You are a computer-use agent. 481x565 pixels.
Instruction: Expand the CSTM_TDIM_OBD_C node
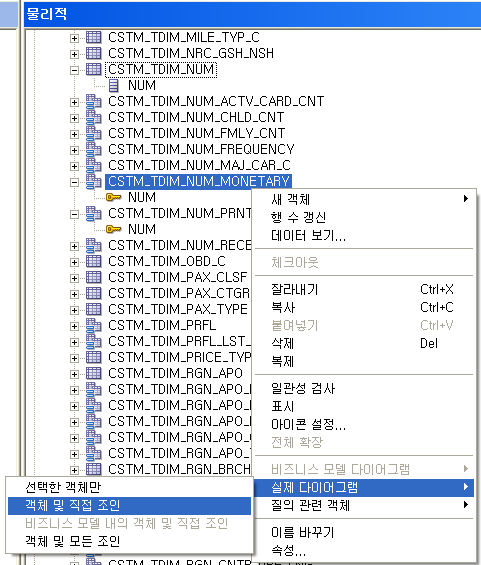point(74,262)
